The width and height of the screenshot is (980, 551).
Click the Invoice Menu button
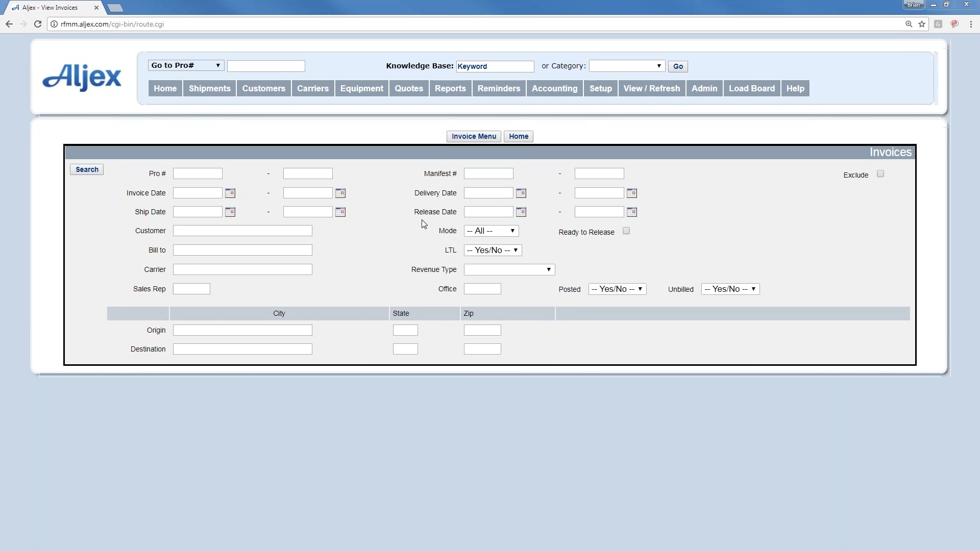click(x=474, y=136)
